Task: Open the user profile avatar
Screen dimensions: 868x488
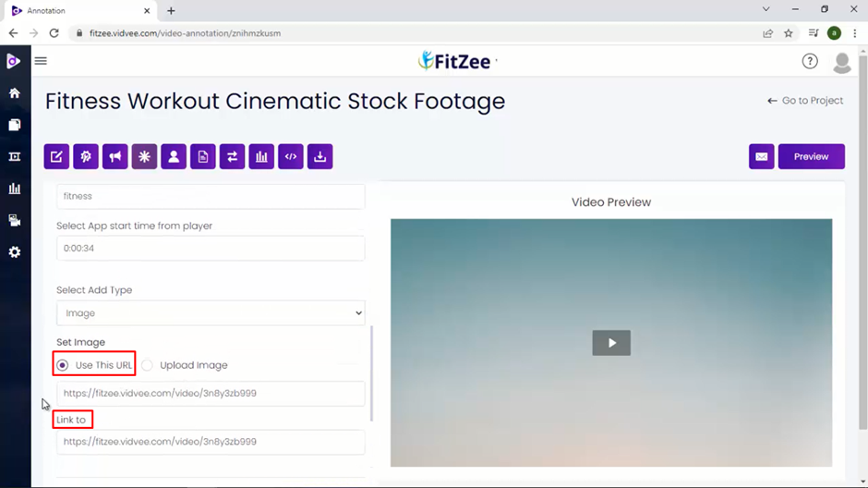Action: [842, 63]
